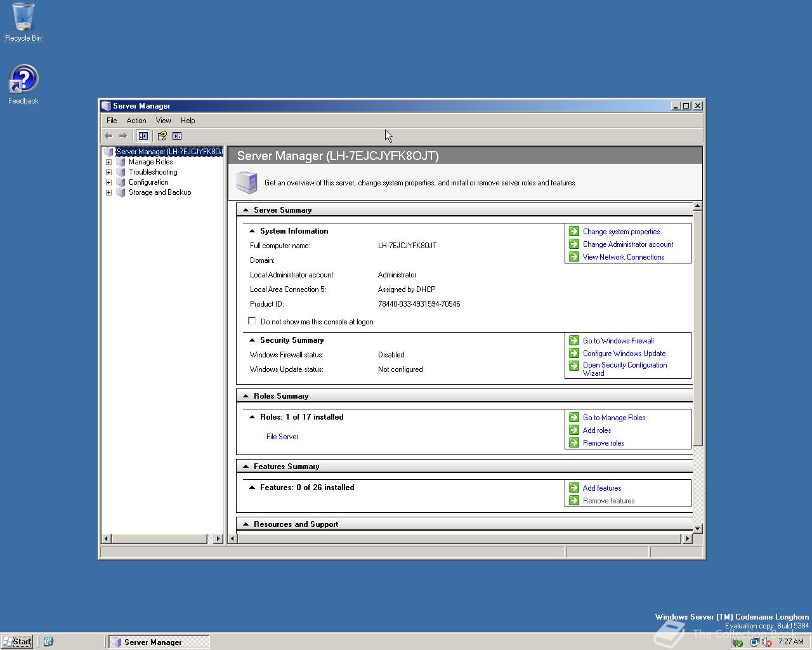Viewport: 812px width, 650px height.
Task: Collapse the Roles Summary section
Action: click(x=246, y=395)
